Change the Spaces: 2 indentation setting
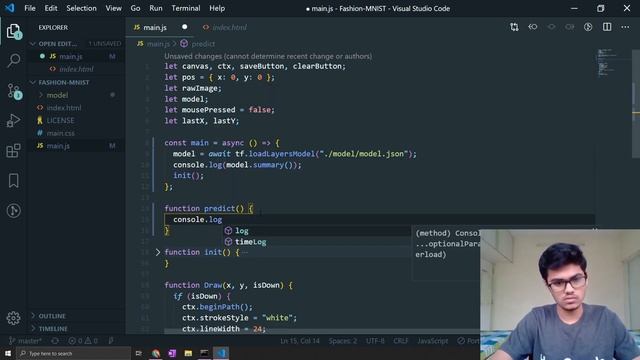Screen dimensions: 640x360 (343, 341)
